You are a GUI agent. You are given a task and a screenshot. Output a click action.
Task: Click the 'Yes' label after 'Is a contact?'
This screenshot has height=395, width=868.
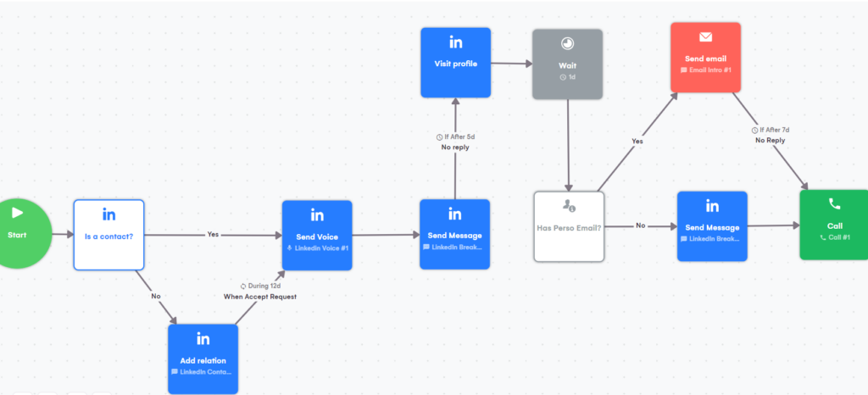213,234
